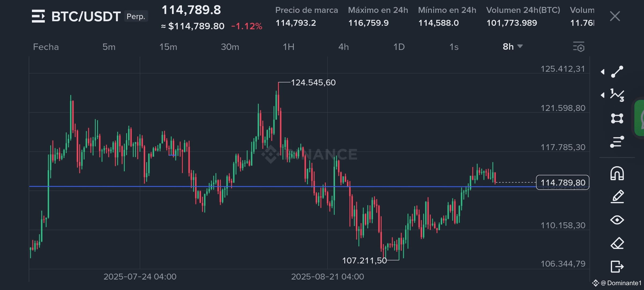Expand the wave pattern tool options arrow
The width and height of the screenshot is (644, 290).
pyautogui.click(x=603, y=95)
